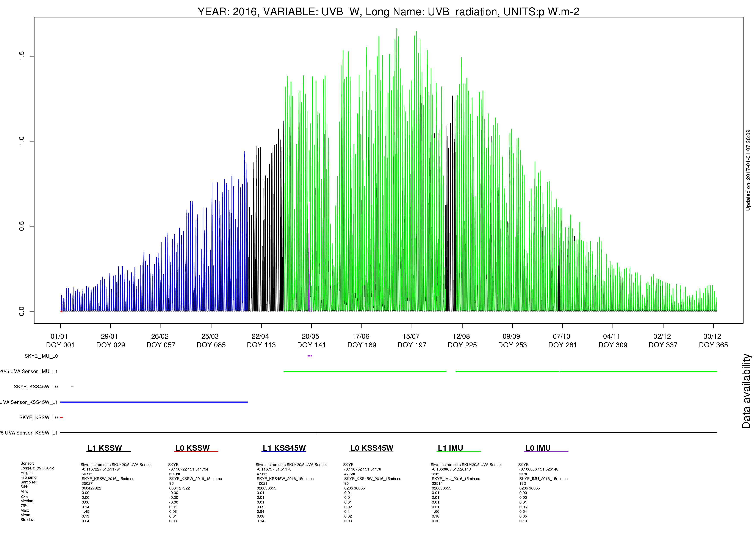
Task: Click L0 IMU max value 0.64
Action: coord(523,512)
